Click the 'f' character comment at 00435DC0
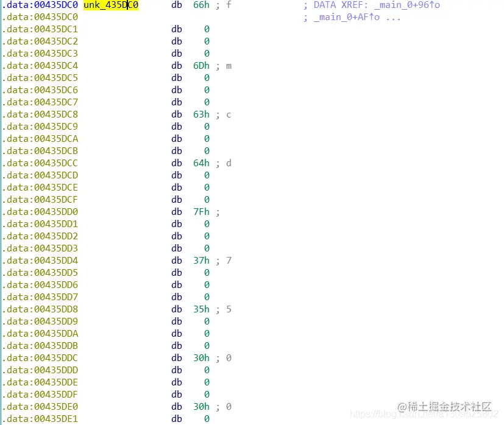The image size is (504, 425). tap(229, 5)
